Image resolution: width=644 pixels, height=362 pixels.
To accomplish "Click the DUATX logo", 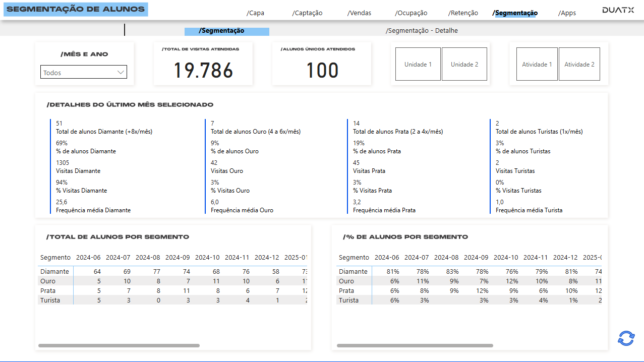I will [x=617, y=9].
